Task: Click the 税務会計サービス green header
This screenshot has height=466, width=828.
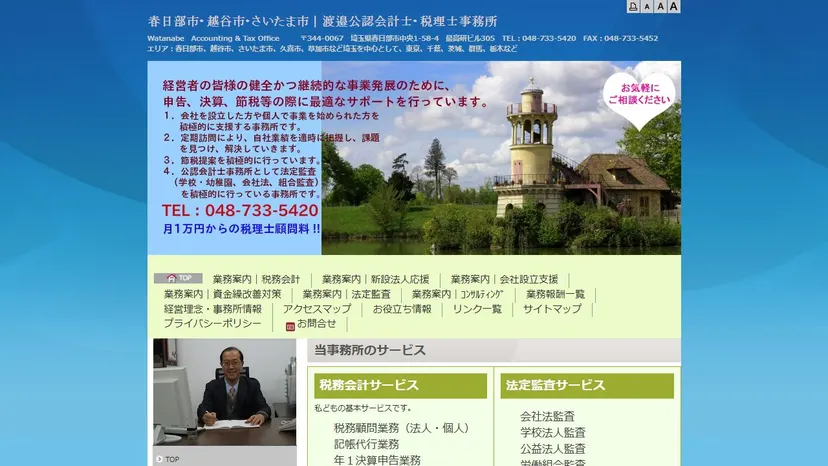Action: coord(400,386)
